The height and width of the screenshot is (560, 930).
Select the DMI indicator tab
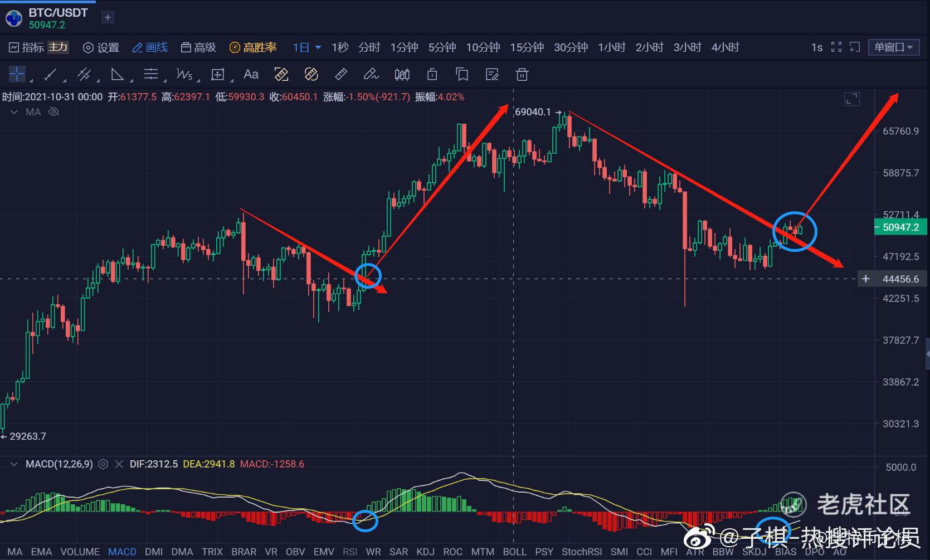coord(154,552)
